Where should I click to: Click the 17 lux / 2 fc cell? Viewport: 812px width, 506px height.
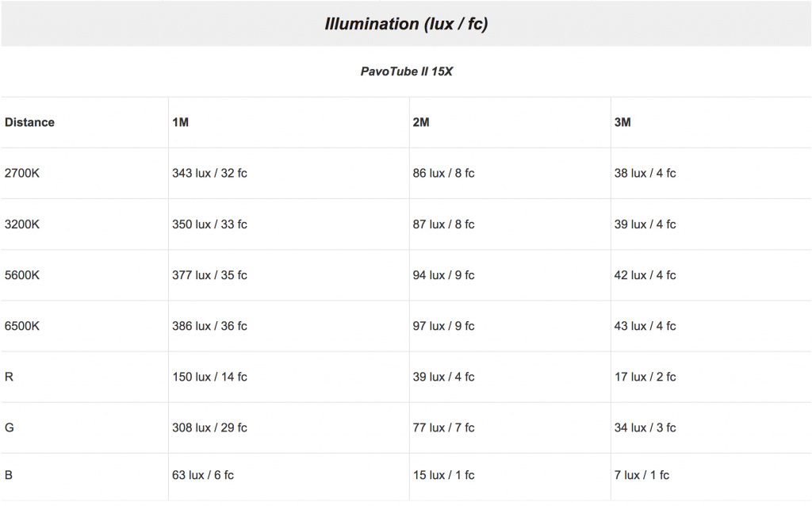(x=645, y=377)
